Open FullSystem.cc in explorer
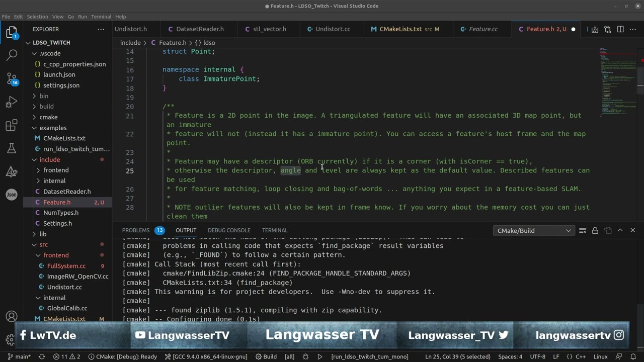This screenshot has height=362, width=644. click(66, 266)
